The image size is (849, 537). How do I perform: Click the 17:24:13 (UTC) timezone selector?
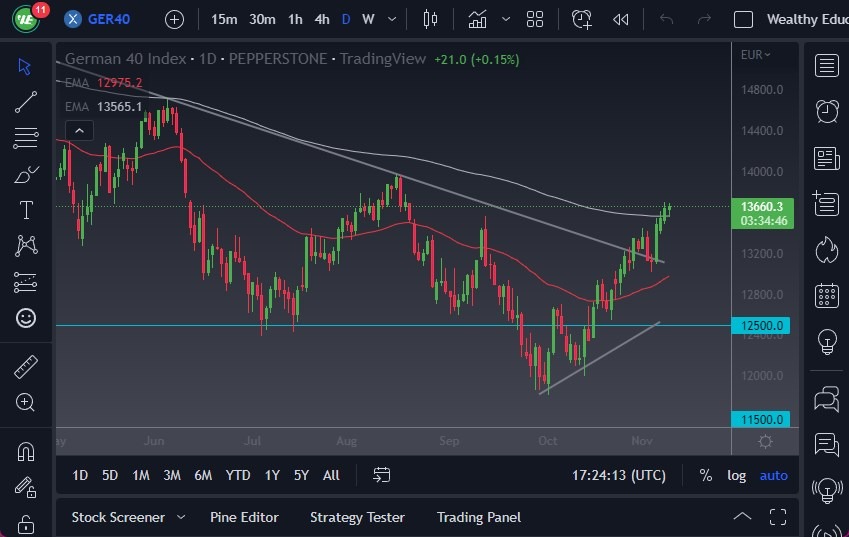point(619,475)
